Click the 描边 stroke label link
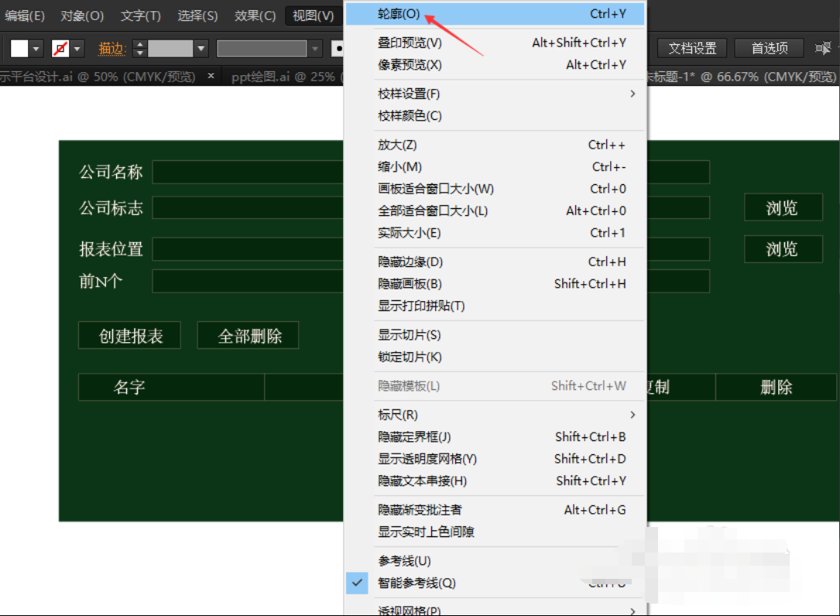This screenshot has width=840, height=616. click(x=111, y=49)
